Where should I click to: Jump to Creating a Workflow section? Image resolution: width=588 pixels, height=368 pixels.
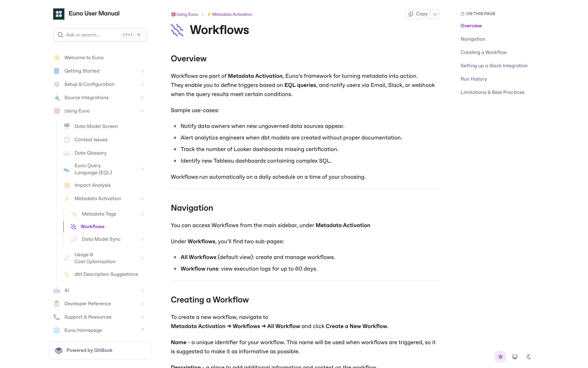(x=483, y=53)
